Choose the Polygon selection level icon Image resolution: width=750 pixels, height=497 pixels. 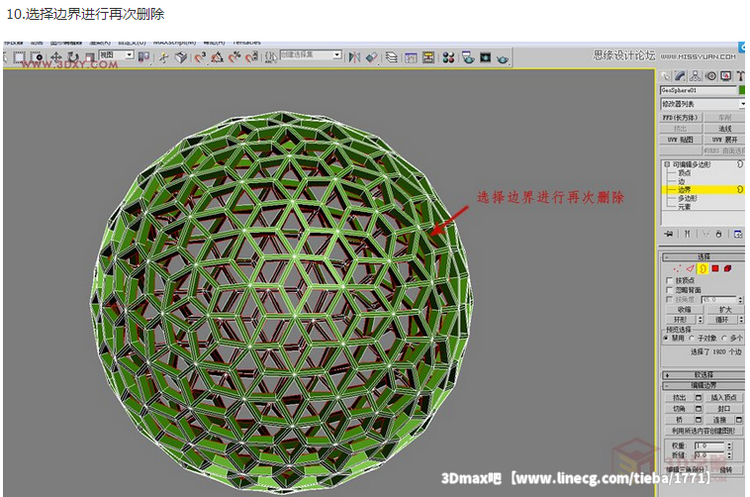[716, 269]
